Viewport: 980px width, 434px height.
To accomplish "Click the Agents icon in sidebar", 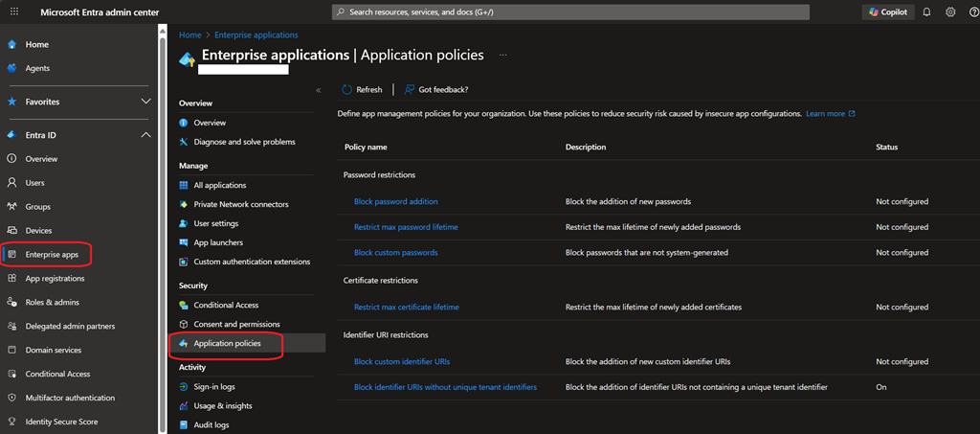I will [11, 68].
